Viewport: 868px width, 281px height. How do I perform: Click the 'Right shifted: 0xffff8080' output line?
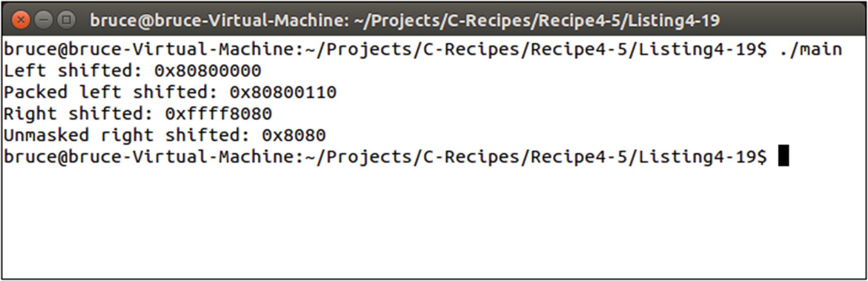[138, 114]
